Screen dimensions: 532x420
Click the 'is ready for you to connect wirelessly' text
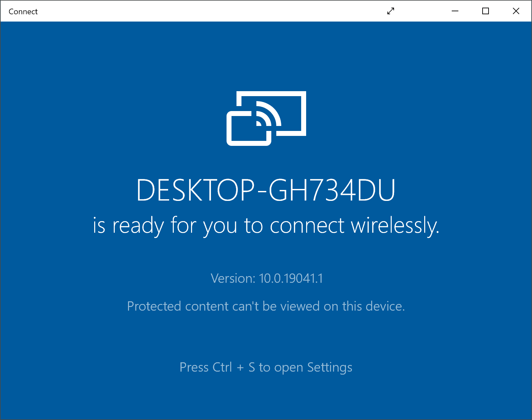pos(266,225)
